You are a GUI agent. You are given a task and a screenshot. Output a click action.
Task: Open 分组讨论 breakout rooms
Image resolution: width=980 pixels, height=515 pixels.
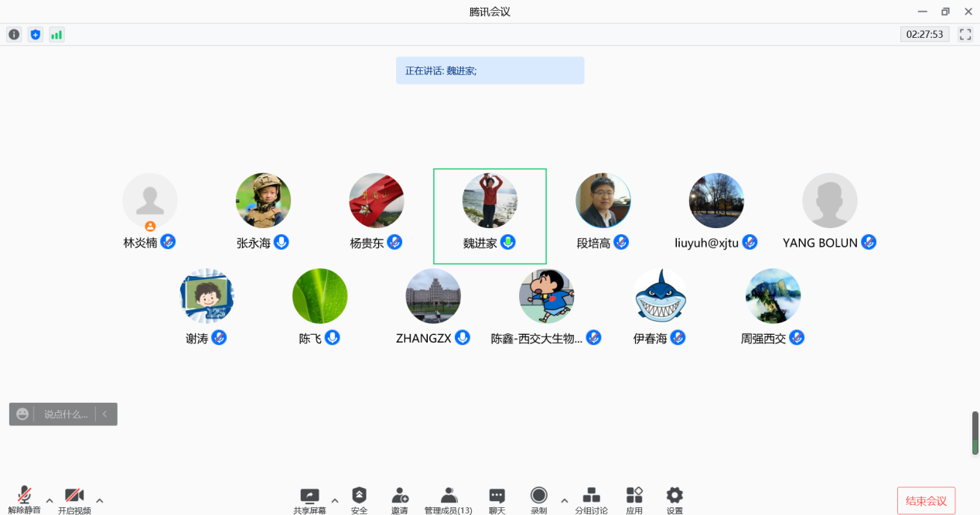point(591,499)
